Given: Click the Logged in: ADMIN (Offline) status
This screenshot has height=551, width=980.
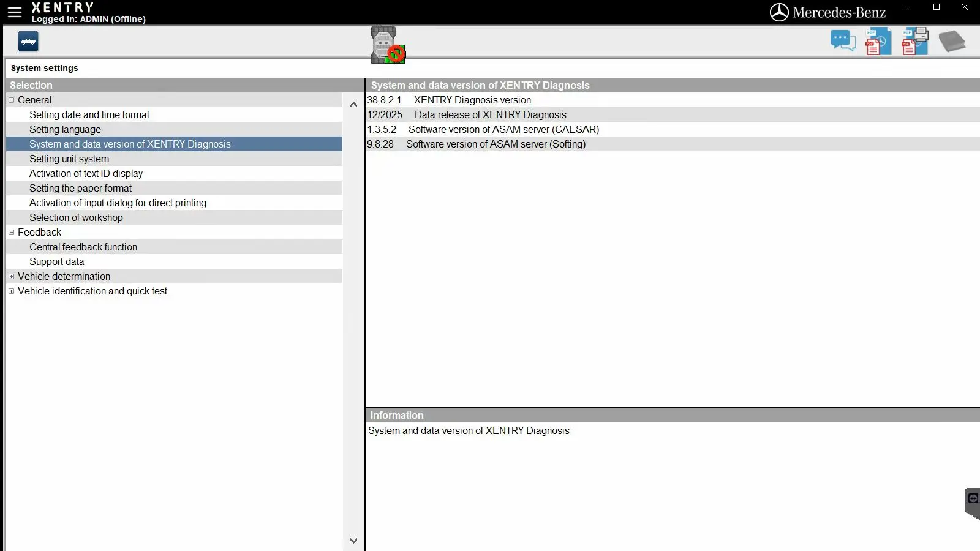Looking at the screenshot, I should coord(89,19).
